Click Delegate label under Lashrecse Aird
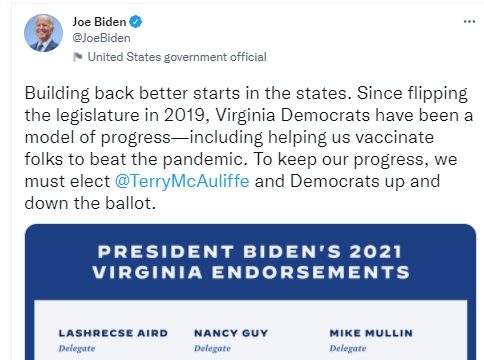 click(77, 348)
